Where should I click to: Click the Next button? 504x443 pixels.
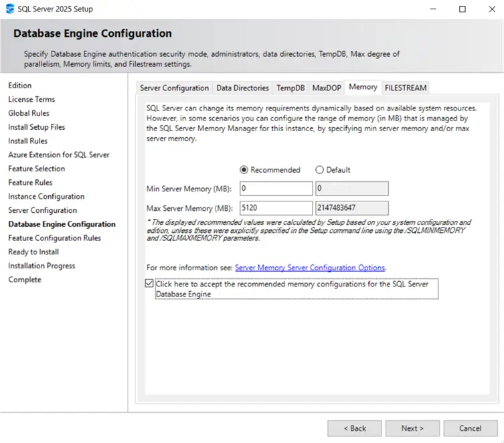click(412, 428)
